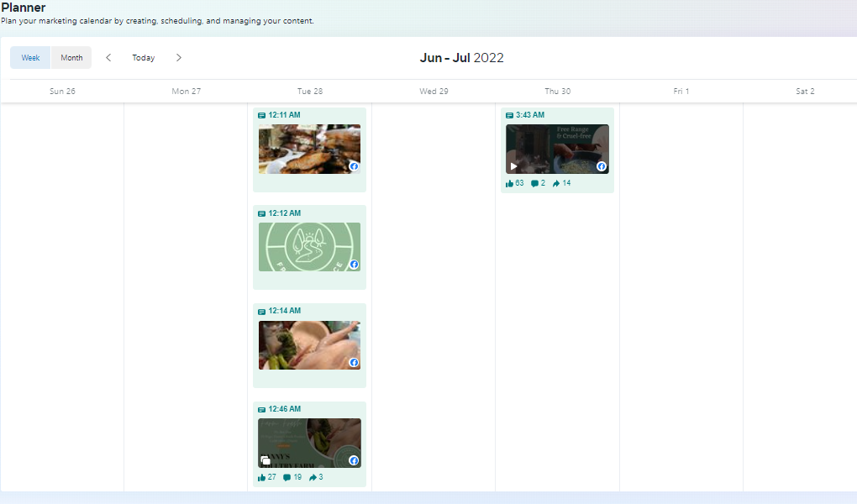Click the comments icon showing 2
This screenshot has height=504, width=857.
click(534, 184)
